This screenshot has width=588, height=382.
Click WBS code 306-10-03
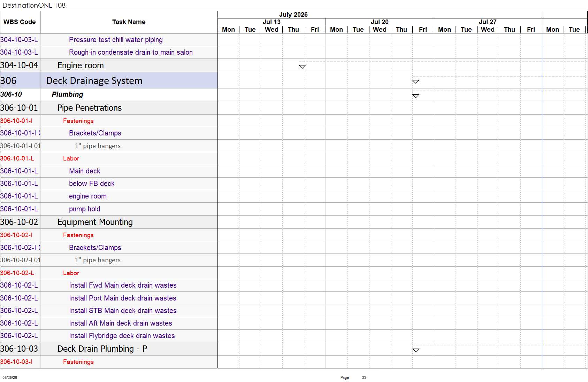pyautogui.click(x=19, y=349)
